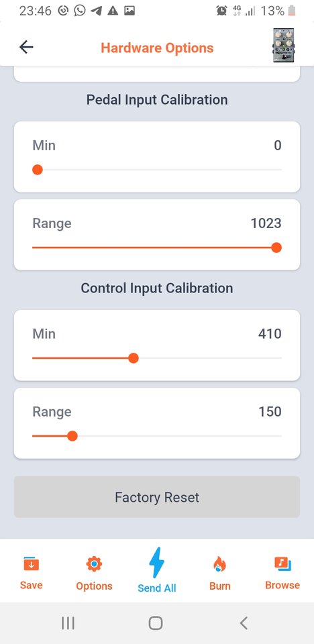Click the Pedal Input Min slider handle
The height and width of the screenshot is (644, 314).
pos(38,170)
